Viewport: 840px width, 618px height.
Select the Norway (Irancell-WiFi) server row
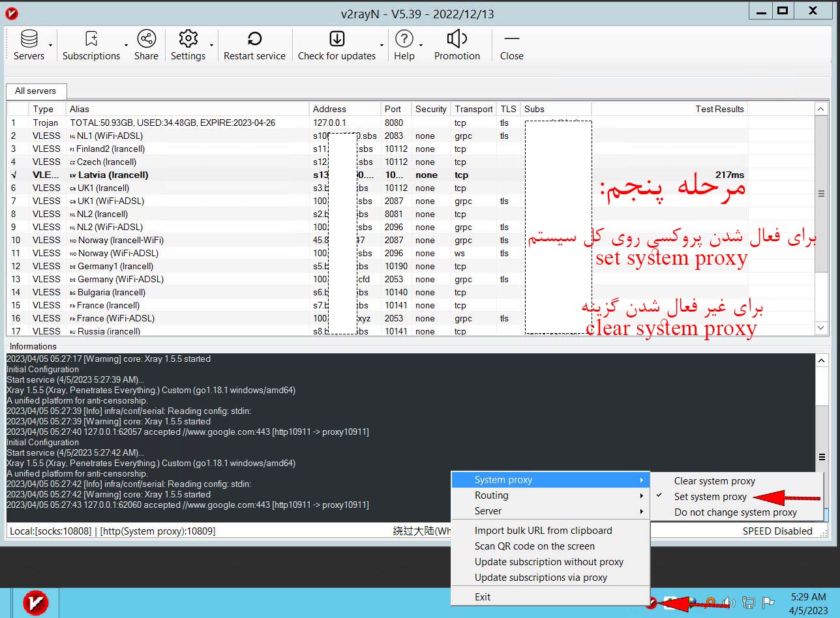coord(411,240)
